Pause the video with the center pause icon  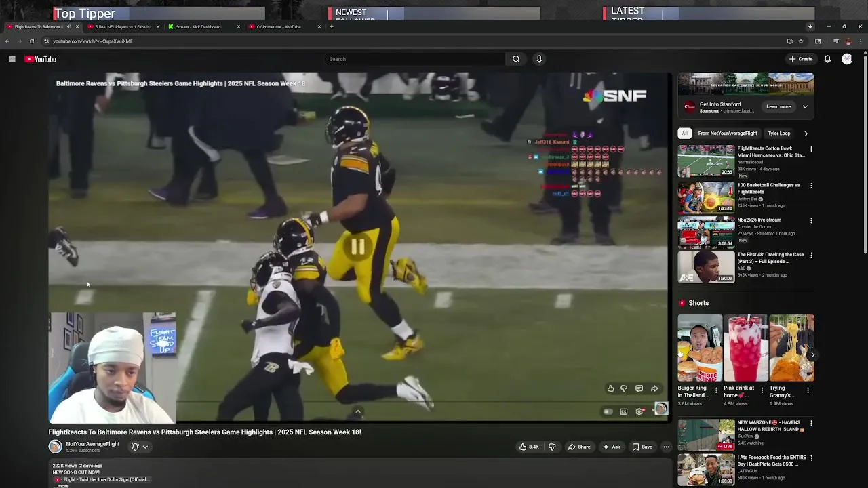tap(358, 247)
